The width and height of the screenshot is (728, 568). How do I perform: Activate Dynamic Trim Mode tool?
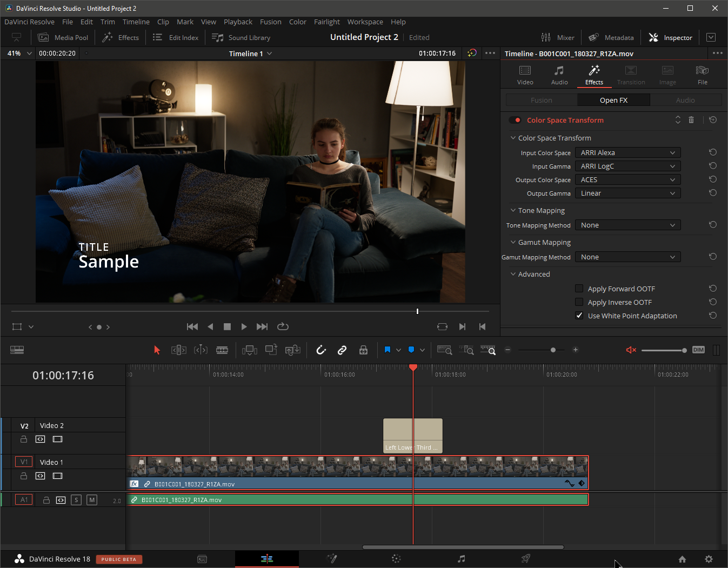coord(201,350)
